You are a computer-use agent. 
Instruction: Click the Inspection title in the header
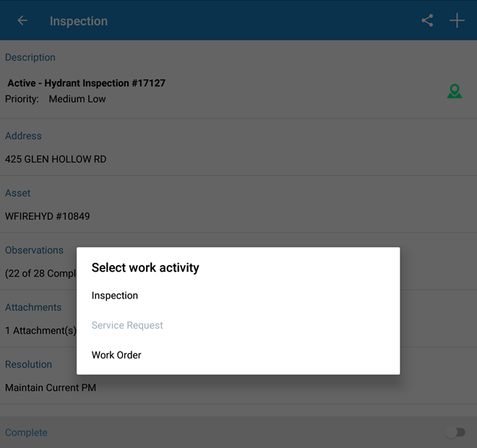click(x=79, y=21)
